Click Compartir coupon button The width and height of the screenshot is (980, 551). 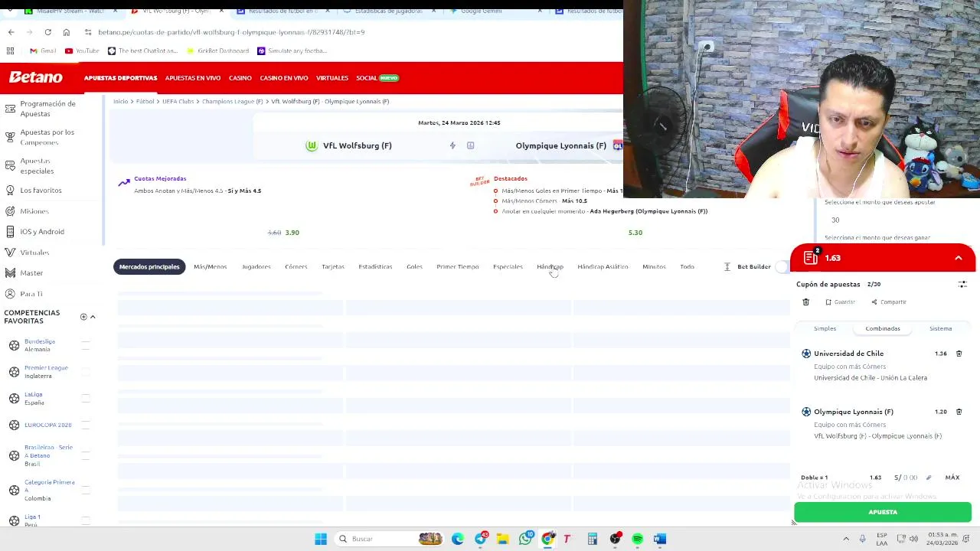pyautogui.click(x=889, y=302)
